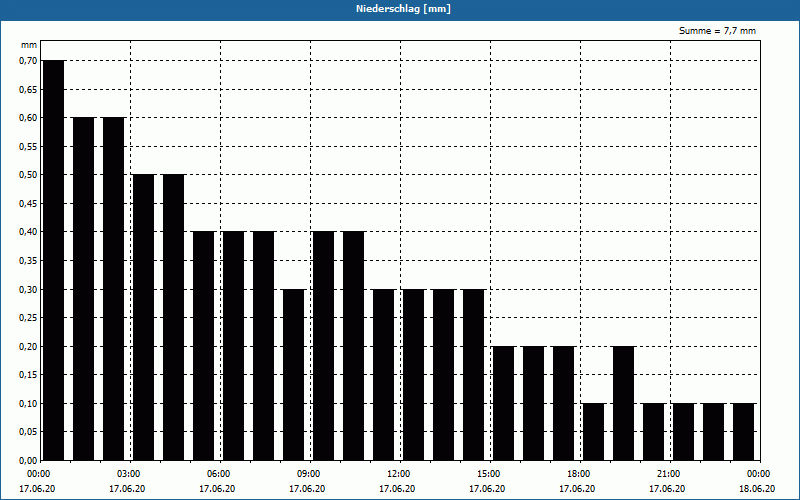Viewport: 800px width, 500px height.
Task: Click the 00:00 label above 18.06.20
Action: pyautogui.click(x=759, y=474)
